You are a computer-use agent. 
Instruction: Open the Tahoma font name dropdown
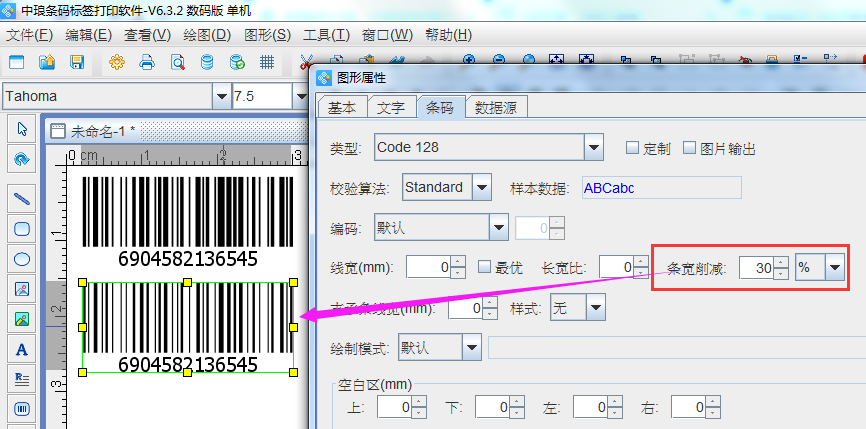pos(222,96)
